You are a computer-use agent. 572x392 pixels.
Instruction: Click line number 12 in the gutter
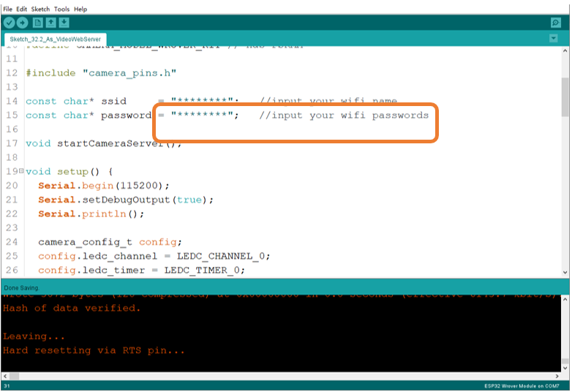(12, 73)
